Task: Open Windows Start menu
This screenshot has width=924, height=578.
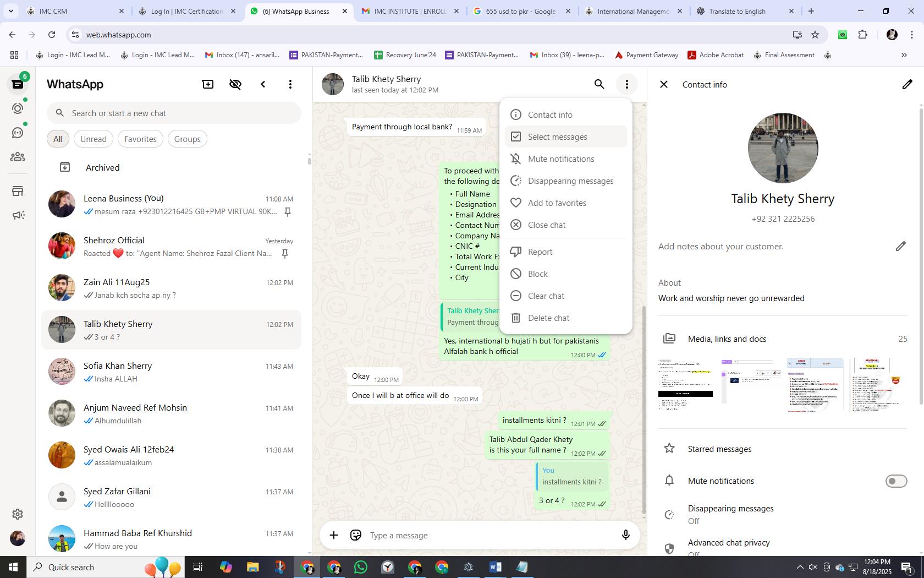Action: click(x=13, y=567)
